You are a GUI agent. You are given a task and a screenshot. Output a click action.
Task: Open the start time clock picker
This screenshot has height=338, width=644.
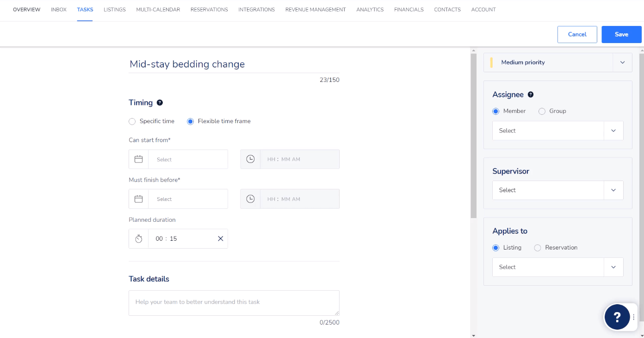click(x=250, y=159)
